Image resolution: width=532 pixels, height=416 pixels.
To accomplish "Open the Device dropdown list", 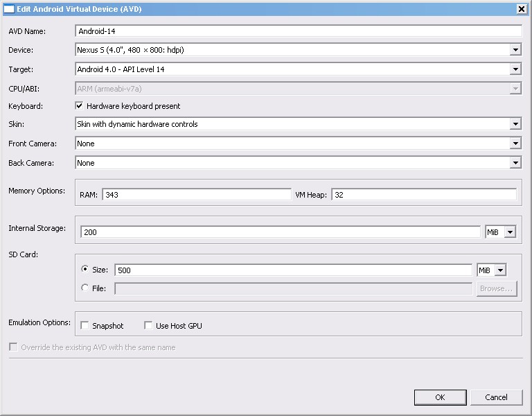I will tap(515, 50).
